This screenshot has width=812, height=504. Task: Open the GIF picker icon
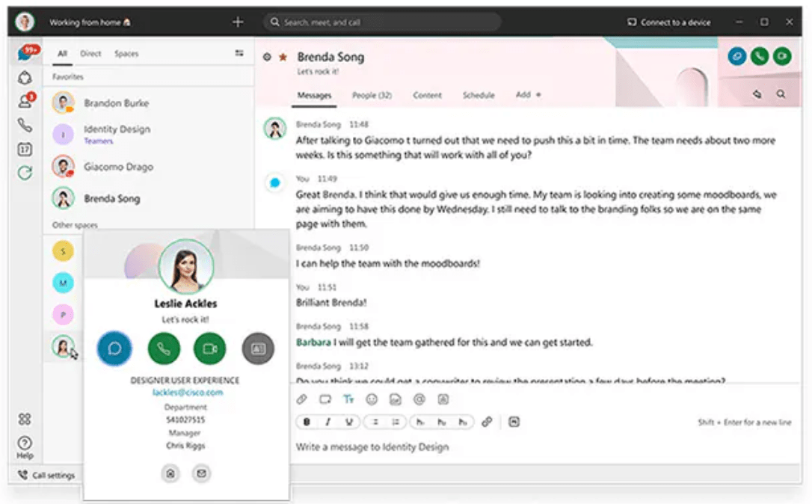(396, 399)
